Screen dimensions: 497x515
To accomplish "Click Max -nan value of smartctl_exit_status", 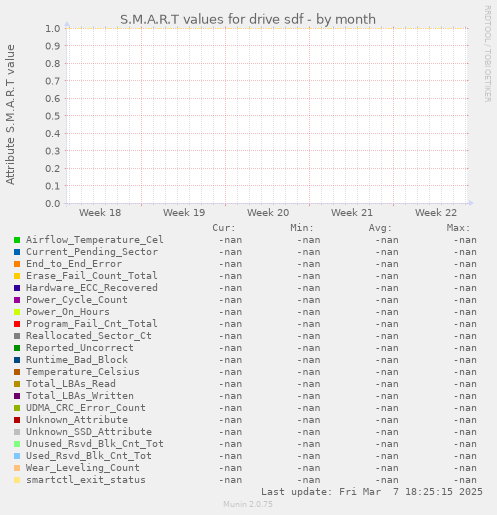I will tap(465, 480).
